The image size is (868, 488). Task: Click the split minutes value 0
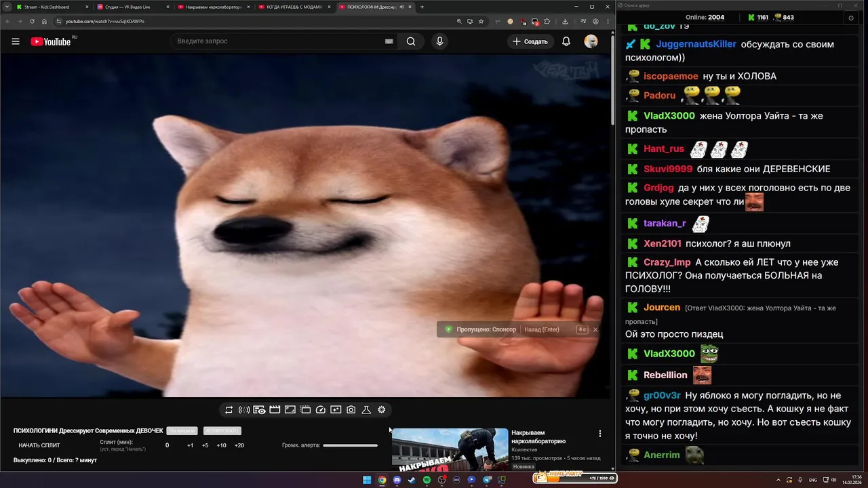click(x=167, y=445)
